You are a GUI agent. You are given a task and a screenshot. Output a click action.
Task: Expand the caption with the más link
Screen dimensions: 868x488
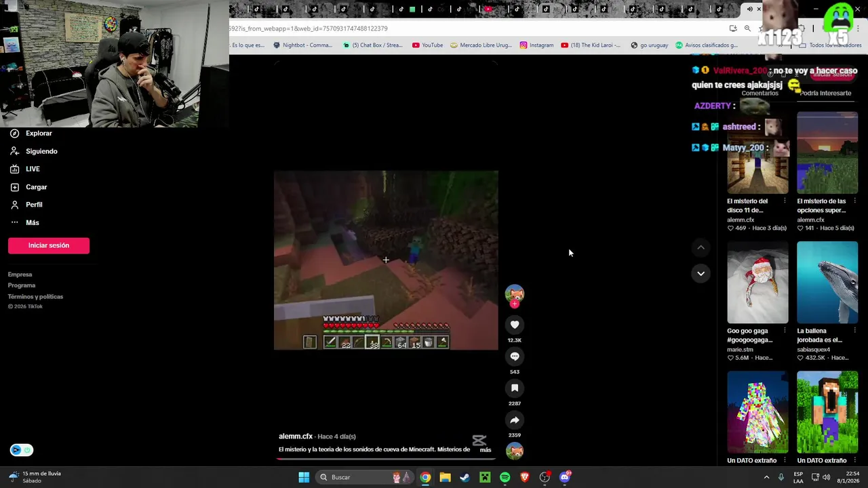[486, 450]
